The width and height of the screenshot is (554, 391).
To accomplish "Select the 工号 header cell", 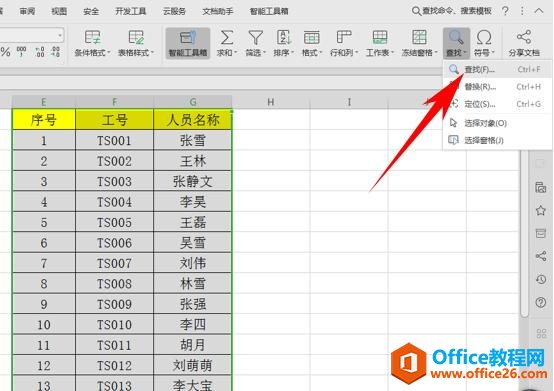I will 114,120.
